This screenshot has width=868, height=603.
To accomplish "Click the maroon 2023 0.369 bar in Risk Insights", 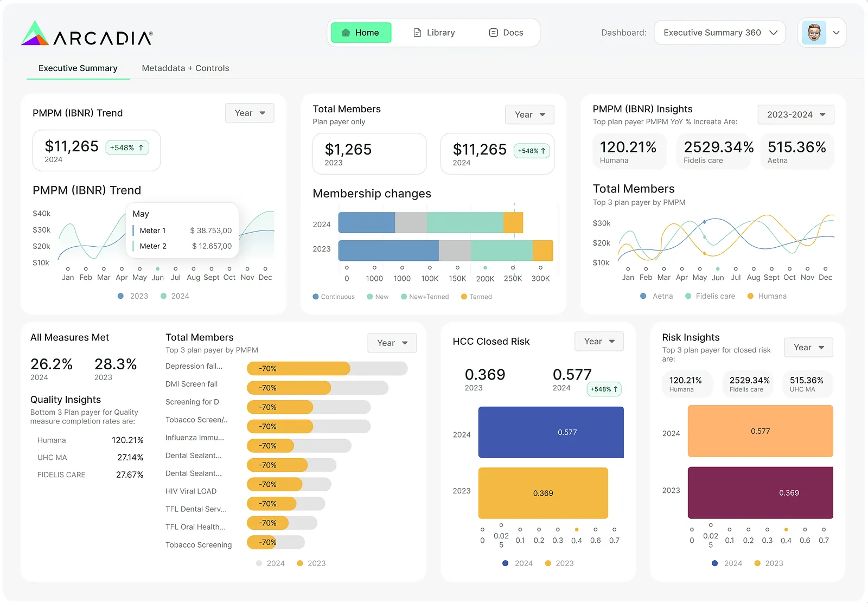I will coord(760,492).
